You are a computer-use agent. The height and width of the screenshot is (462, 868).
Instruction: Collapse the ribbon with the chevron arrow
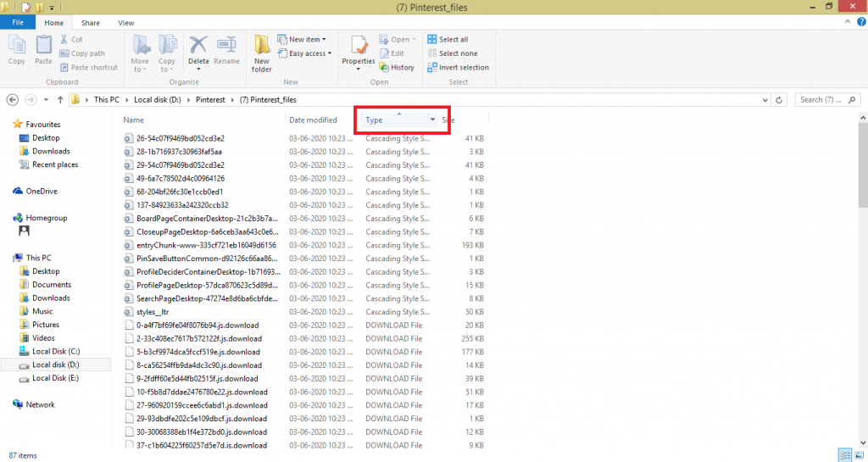click(x=847, y=22)
